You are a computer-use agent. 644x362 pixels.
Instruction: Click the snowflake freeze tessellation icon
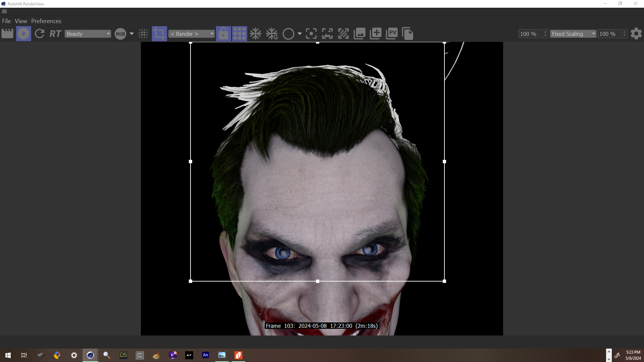tap(256, 34)
